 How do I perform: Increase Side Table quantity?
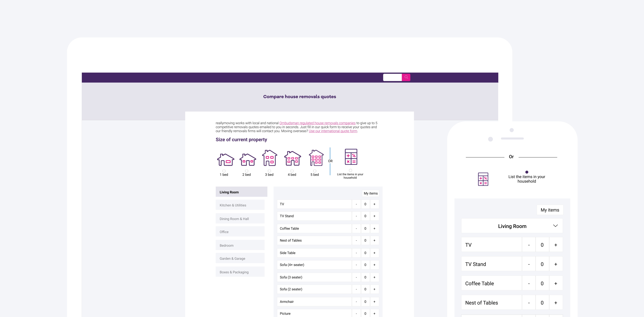(x=374, y=253)
